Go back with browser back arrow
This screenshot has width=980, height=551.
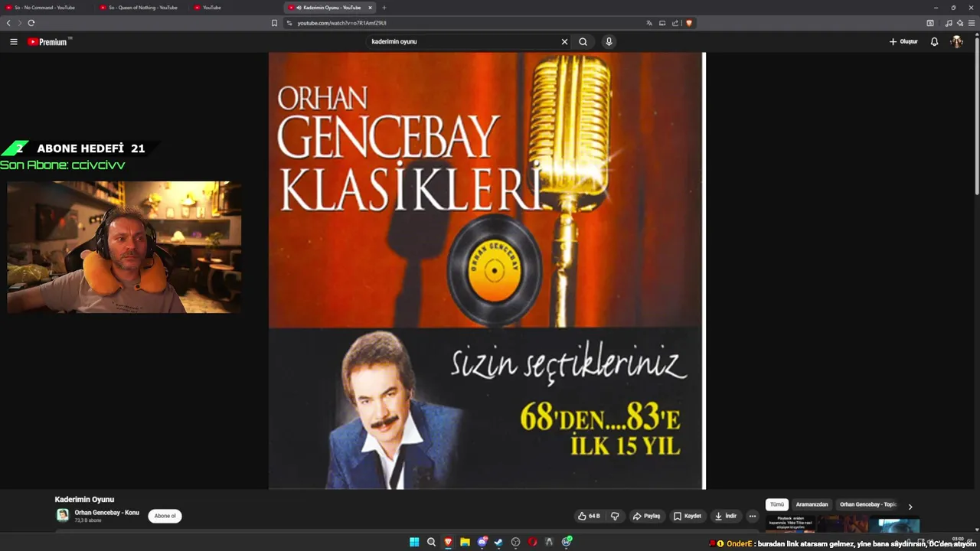[8, 23]
